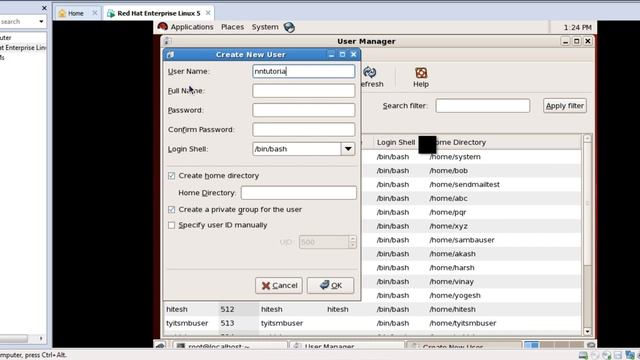Click the /home/sambauser directory entry
Viewport: 640px width, 360px height.
[x=462, y=240]
